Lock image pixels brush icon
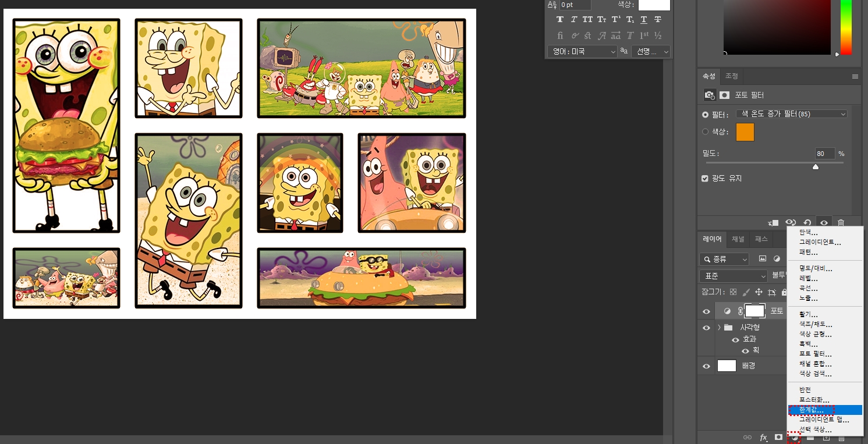This screenshot has width=868, height=444. 746,292
